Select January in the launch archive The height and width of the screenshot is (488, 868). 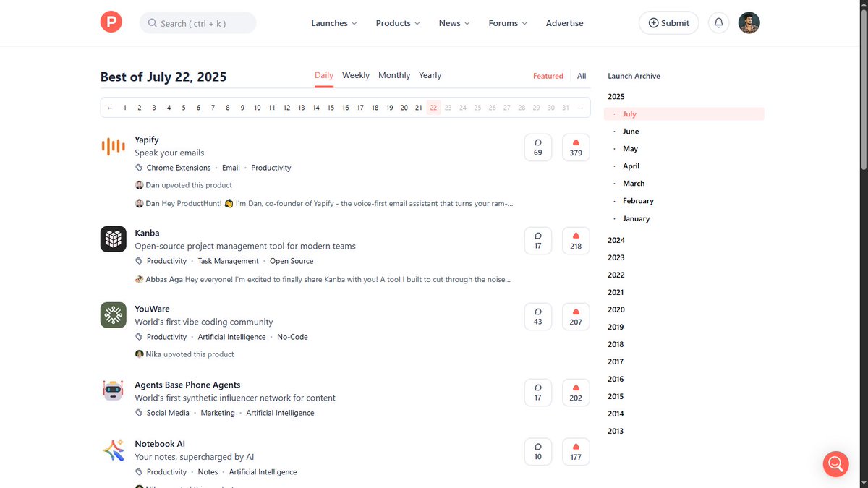coord(637,218)
